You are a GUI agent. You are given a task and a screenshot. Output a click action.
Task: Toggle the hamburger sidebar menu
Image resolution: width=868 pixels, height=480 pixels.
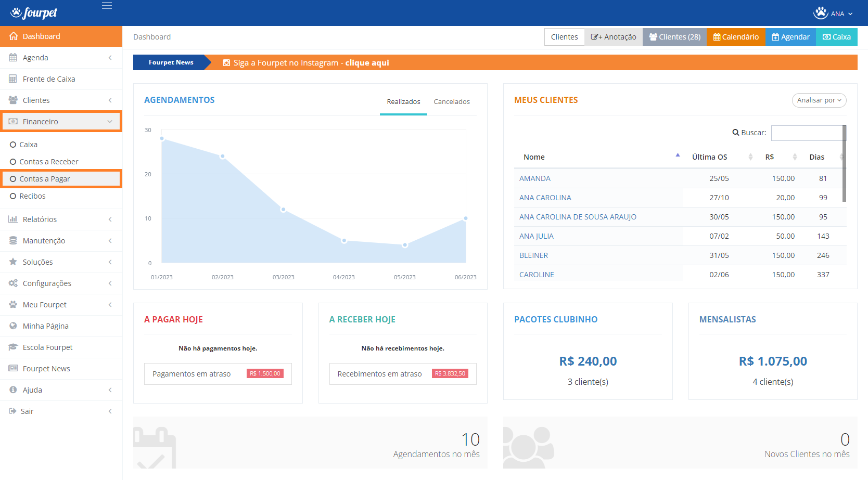pos(107,6)
